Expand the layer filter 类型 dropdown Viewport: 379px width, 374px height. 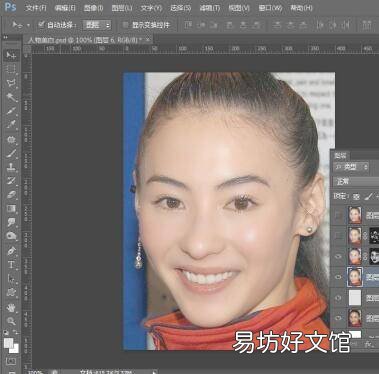pyautogui.click(x=351, y=167)
